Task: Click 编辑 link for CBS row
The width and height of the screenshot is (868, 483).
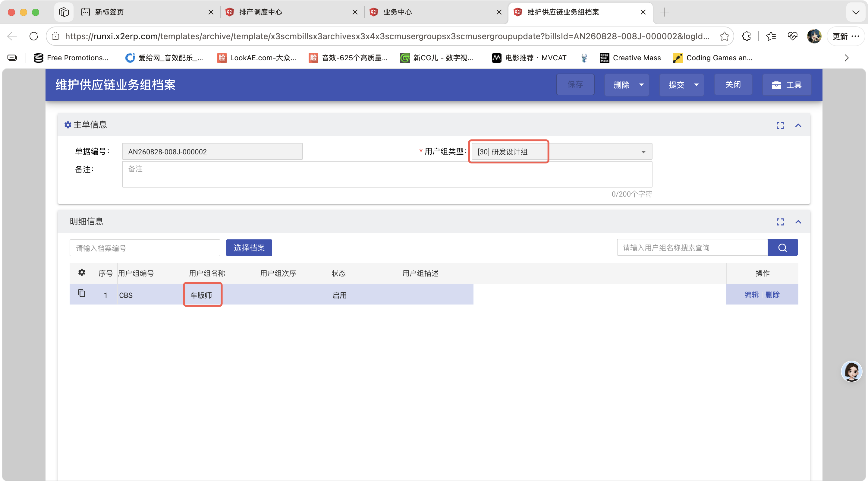Action: point(751,295)
